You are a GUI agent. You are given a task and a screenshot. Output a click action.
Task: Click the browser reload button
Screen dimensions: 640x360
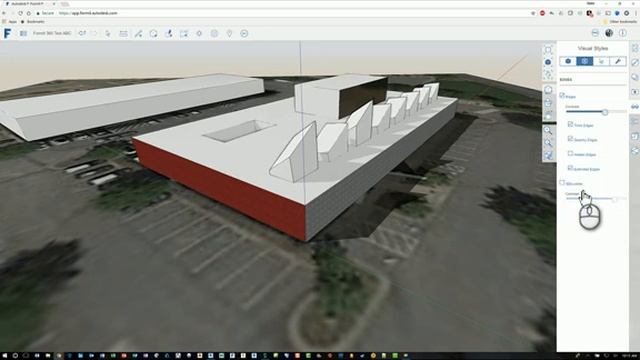point(20,13)
